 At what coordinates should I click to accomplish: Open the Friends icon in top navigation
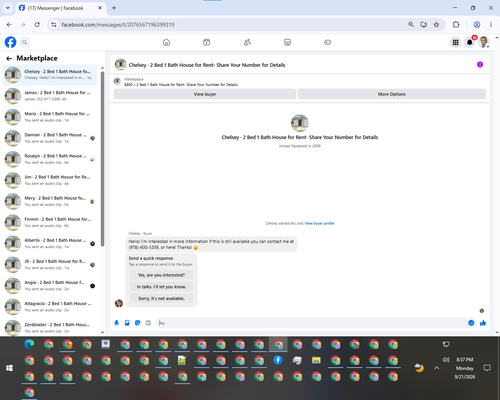click(x=247, y=42)
